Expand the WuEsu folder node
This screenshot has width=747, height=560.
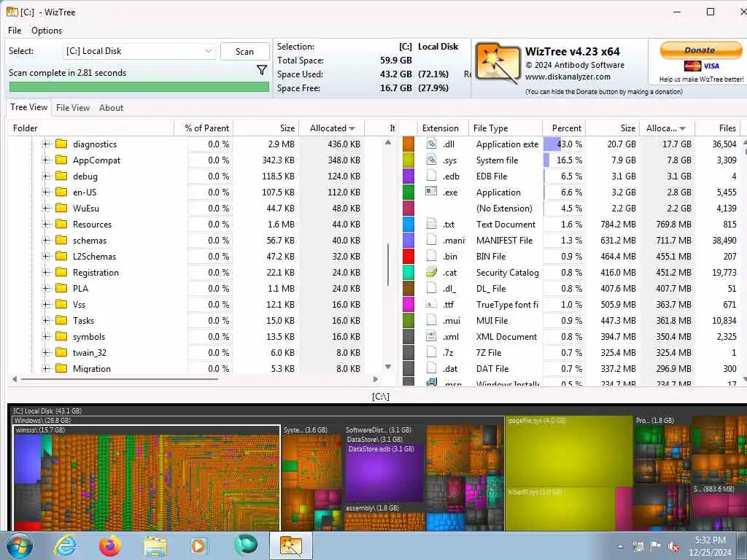[x=46, y=208]
